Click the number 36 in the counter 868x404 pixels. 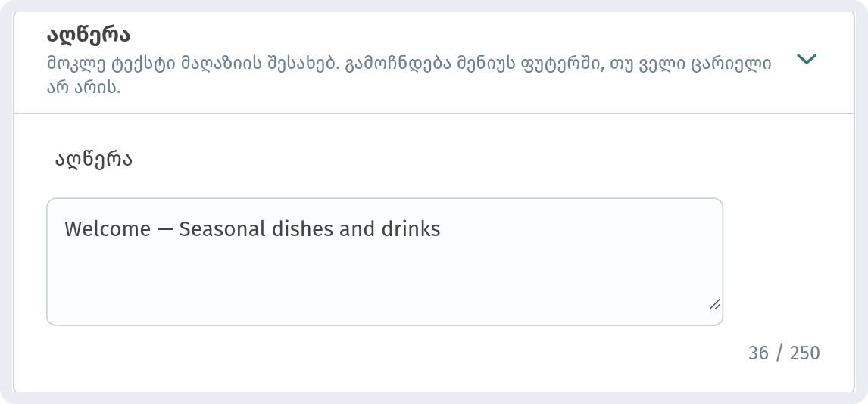[x=758, y=353]
